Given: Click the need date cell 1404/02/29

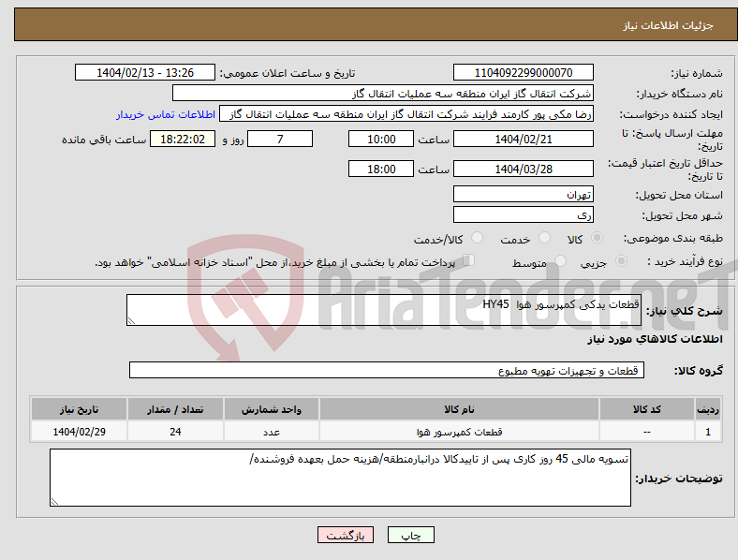Looking at the screenshot, I should click(x=79, y=432).
